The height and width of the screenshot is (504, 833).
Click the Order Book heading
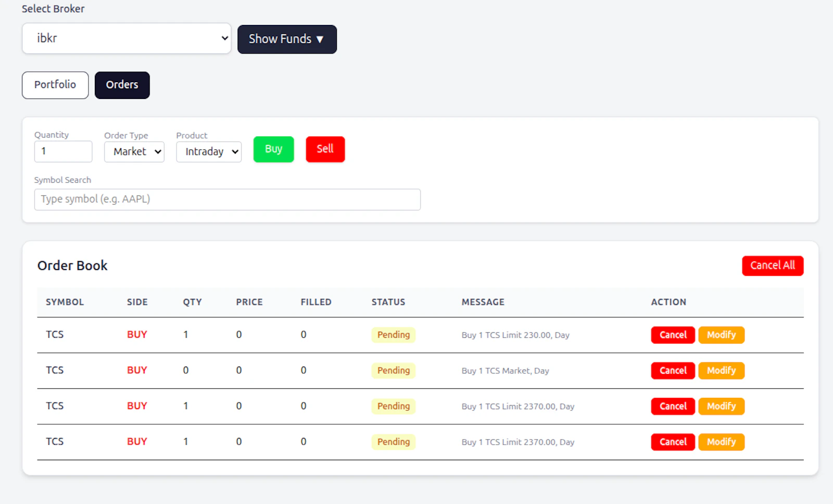click(72, 266)
